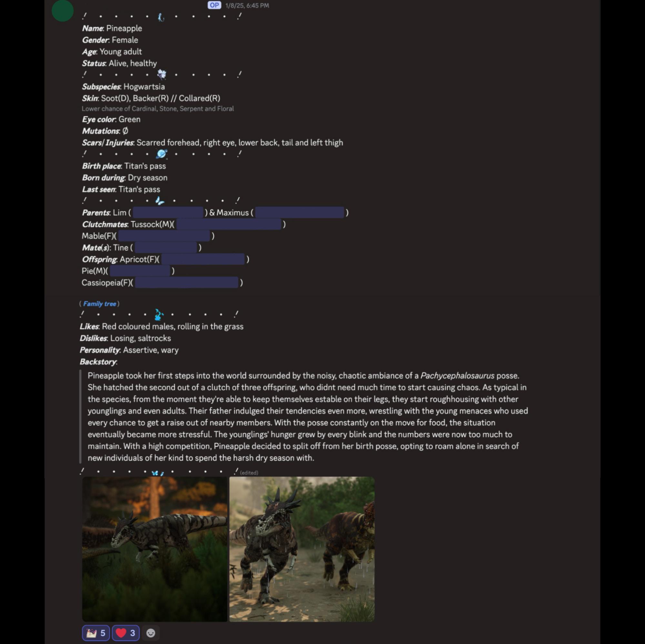Reveal the hidden text after Cassiopeia(F)
Image resolution: width=645 pixels, height=644 pixels.
[187, 282]
